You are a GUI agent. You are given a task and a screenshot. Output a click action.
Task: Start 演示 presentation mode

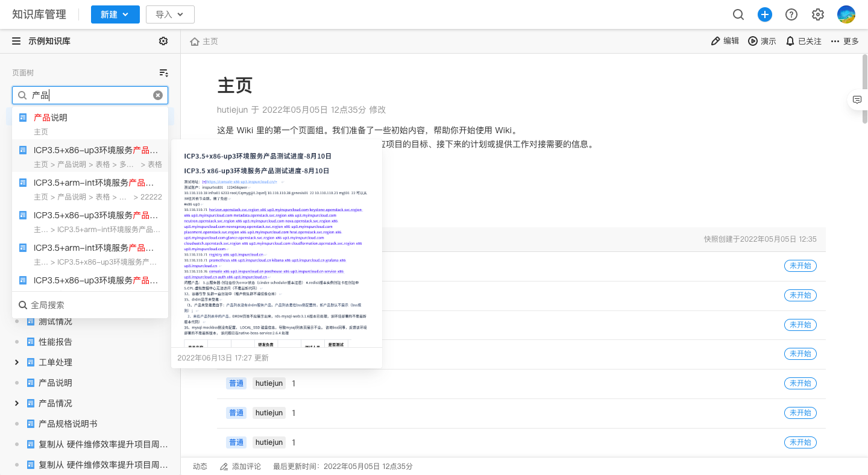click(763, 41)
